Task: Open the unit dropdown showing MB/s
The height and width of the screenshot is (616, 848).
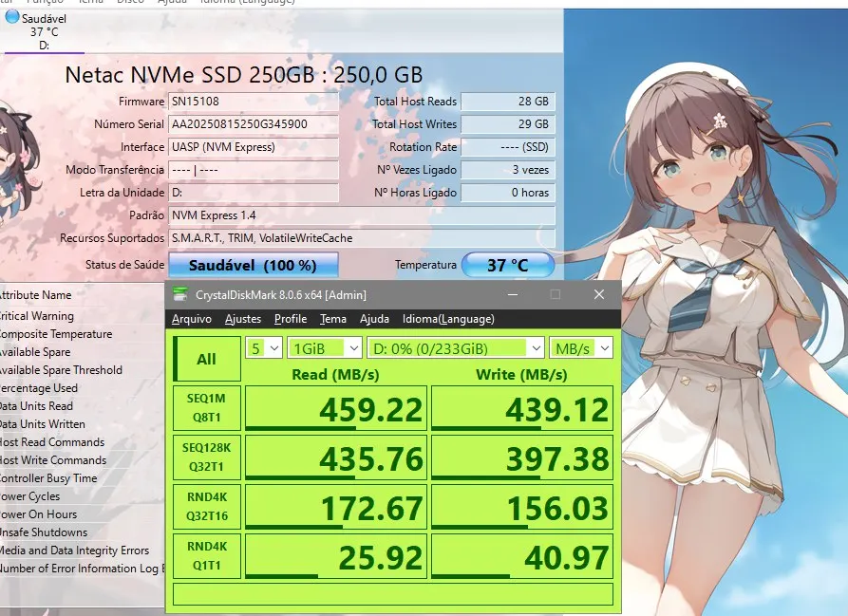Action: click(581, 348)
